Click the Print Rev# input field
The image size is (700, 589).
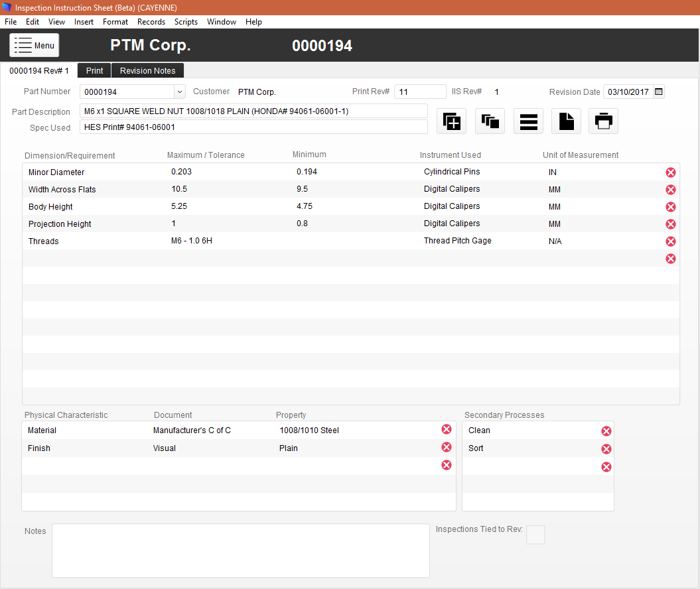click(420, 92)
